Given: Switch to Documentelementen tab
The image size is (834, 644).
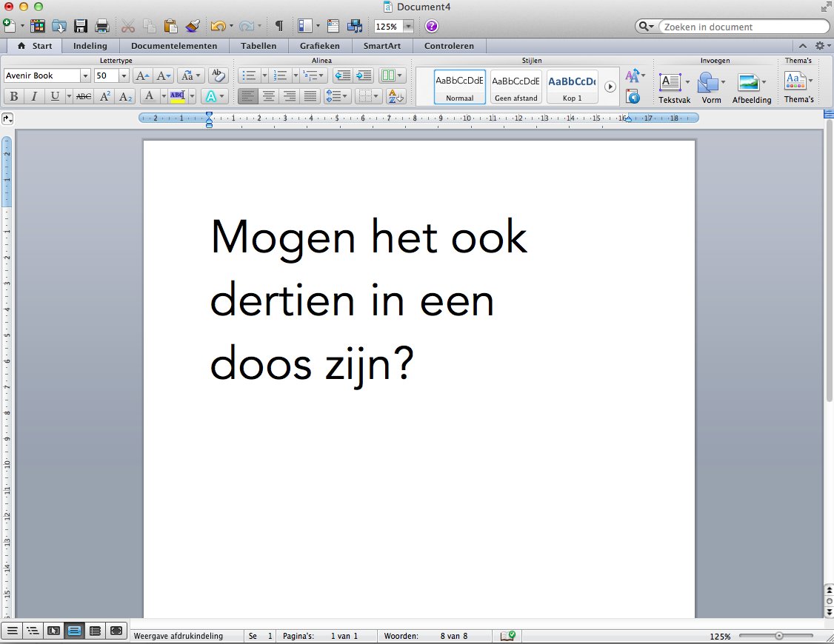Looking at the screenshot, I should click(174, 46).
